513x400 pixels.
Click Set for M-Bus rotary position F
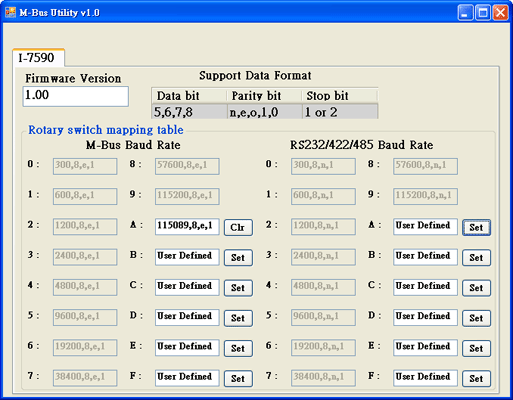point(238,379)
